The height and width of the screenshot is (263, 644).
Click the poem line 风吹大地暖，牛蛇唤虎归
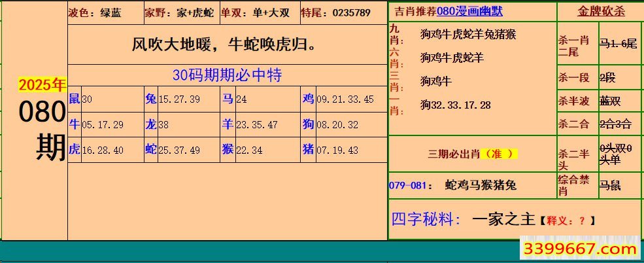226,44
